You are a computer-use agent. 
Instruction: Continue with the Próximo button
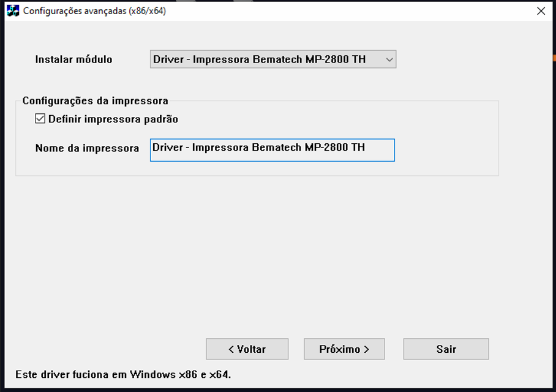(344, 349)
